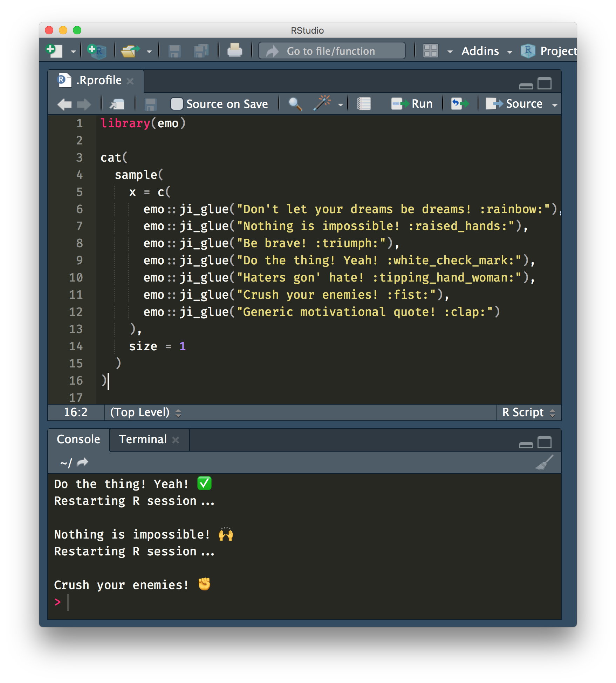This screenshot has height=683, width=616.
Task: Open an existing file using the folder icon
Action: coord(130,51)
